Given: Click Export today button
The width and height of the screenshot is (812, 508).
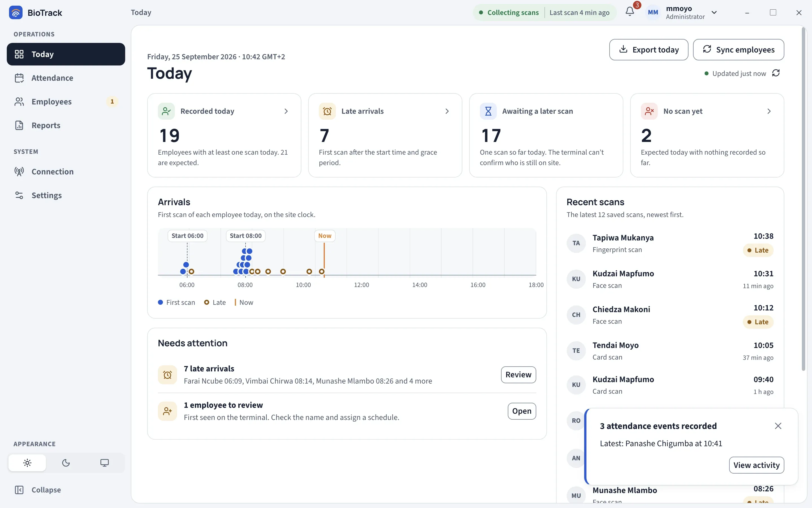Looking at the screenshot, I should [x=648, y=50].
